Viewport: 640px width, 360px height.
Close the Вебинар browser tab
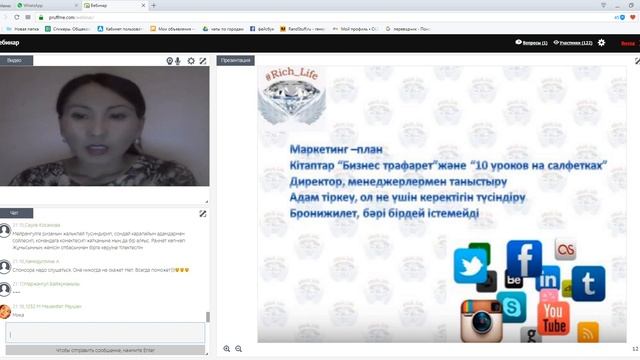pyautogui.click(x=143, y=5)
